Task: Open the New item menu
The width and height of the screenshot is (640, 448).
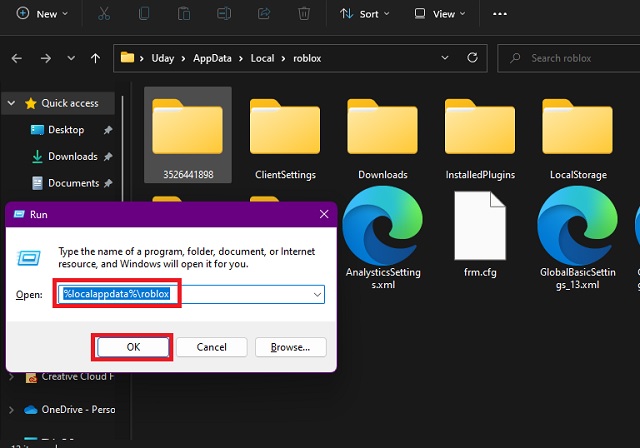Action: 42,14
